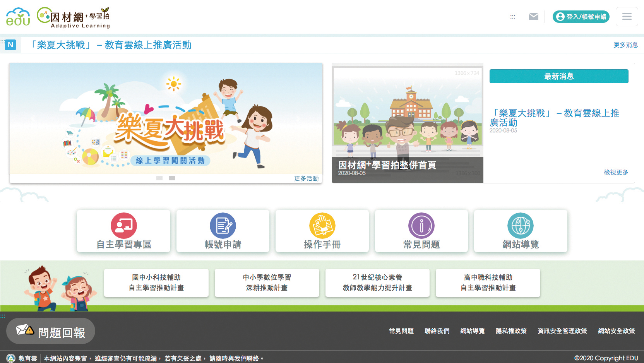Open footer 隱私權政策 link
The image size is (644, 363).
click(x=511, y=331)
